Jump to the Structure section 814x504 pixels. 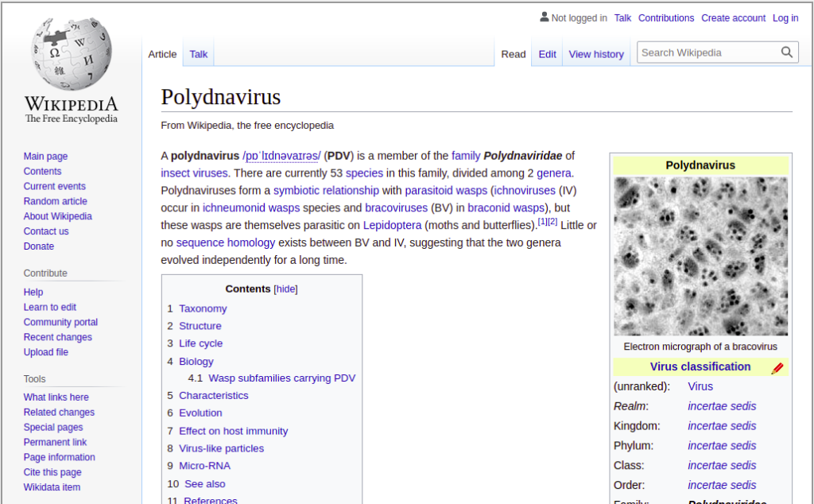pyautogui.click(x=200, y=327)
